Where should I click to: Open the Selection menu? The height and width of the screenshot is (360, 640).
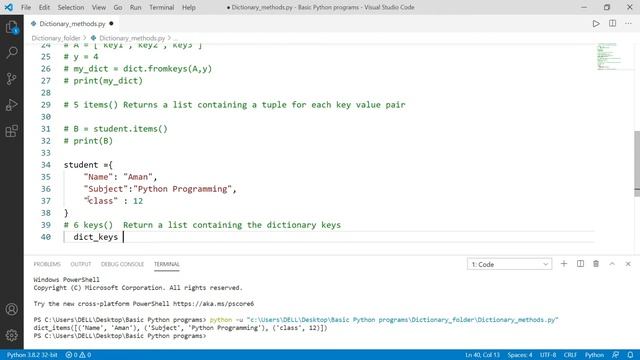(71, 7)
